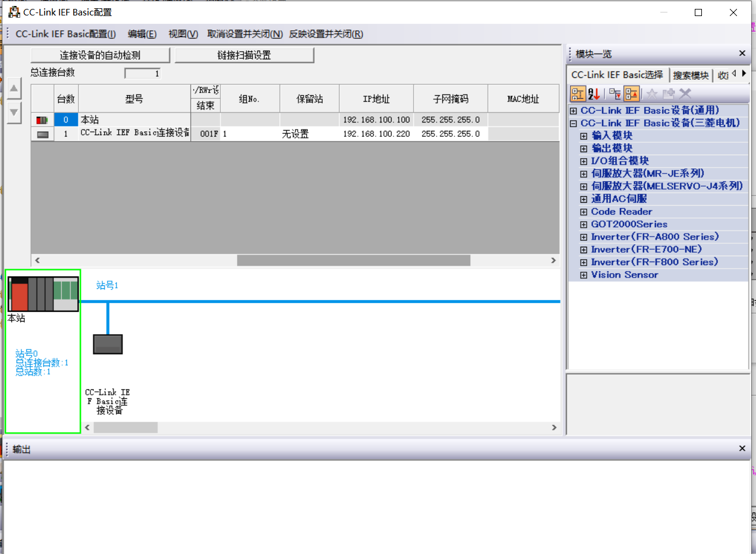This screenshot has height=554, width=756.
Task: Click the 站号1 label in diagram
Action: (x=108, y=285)
